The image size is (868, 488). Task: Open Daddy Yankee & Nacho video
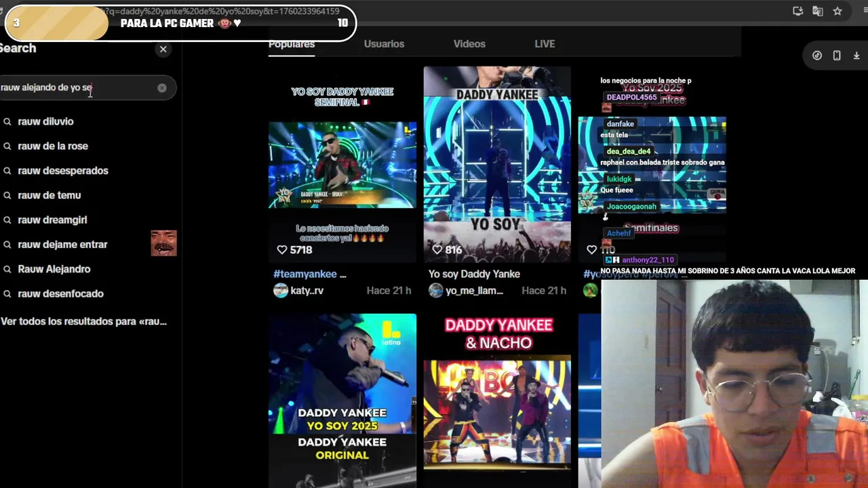tap(497, 400)
